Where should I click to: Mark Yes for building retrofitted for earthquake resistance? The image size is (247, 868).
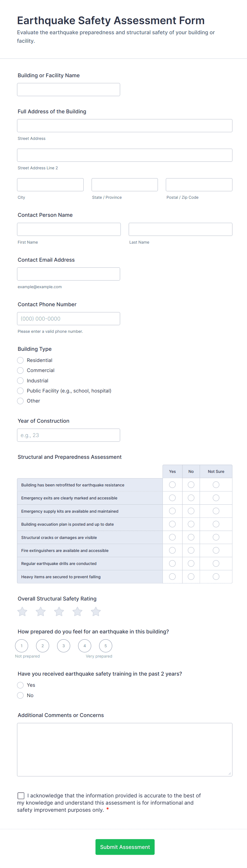click(172, 485)
